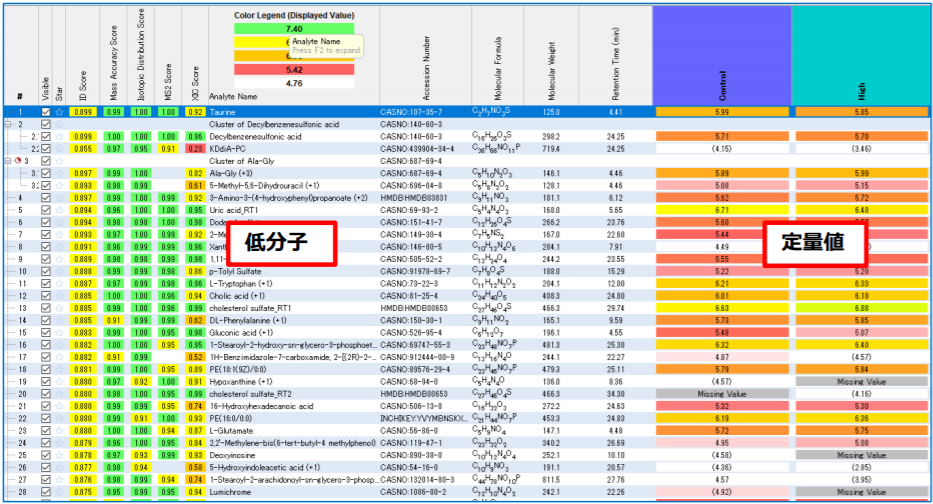Toggle Visible checkbox for KDdiA-PC

[46, 149]
